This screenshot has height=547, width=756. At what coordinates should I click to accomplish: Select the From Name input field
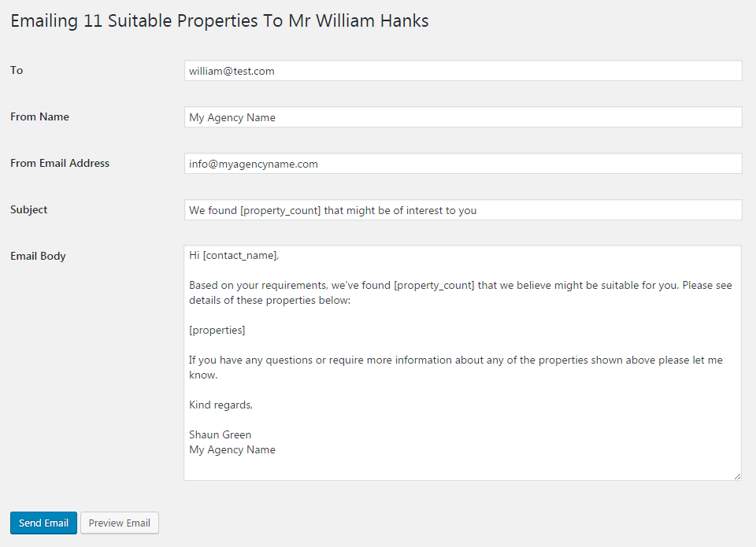click(463, 117)
